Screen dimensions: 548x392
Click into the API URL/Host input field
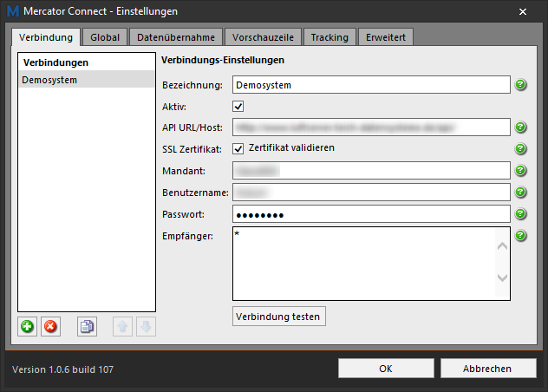click(x=371, y=127)
